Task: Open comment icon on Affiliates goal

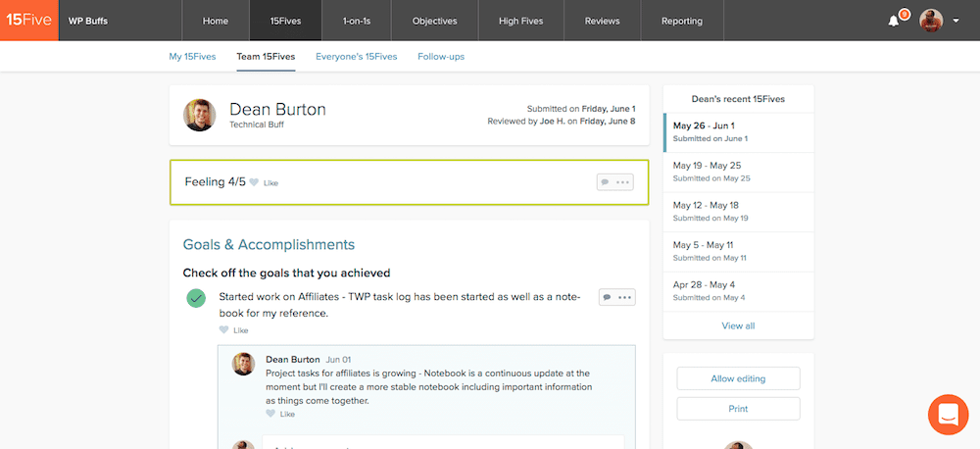Action: point(607,297)
